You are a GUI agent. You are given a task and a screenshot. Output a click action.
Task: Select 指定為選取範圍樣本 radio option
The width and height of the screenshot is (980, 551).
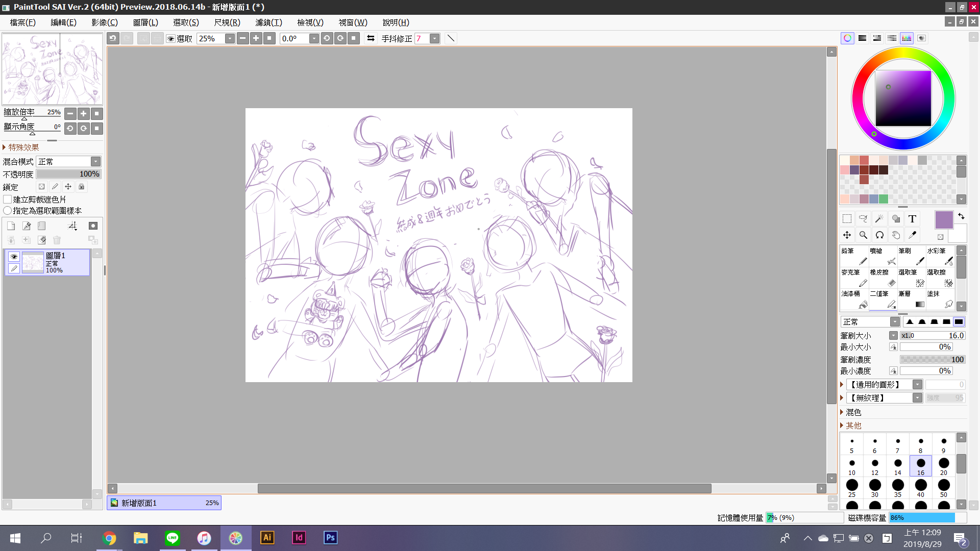8,211
